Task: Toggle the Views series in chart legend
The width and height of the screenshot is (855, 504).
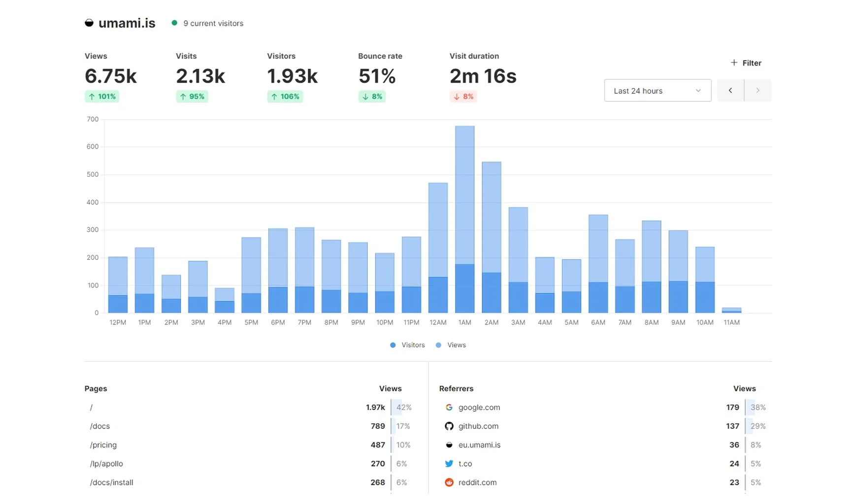Action: [451, 345]
